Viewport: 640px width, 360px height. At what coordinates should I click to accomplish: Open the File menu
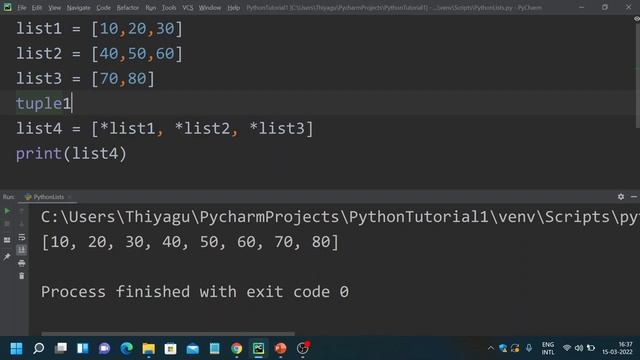[22, 8]
